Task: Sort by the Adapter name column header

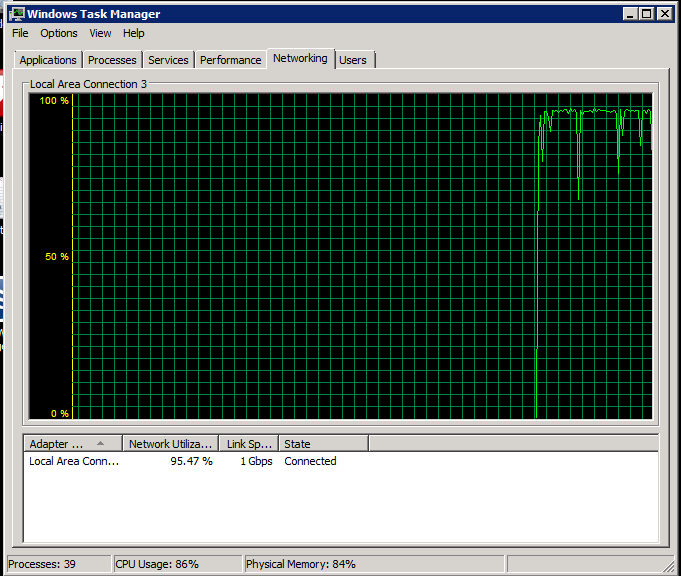Action: pyautogui.click(x=73, y=444)
